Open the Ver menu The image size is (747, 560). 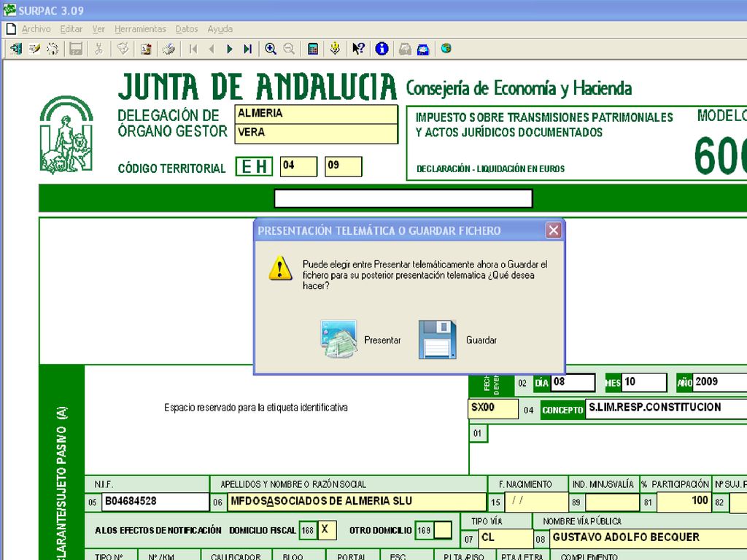point(98,29)
